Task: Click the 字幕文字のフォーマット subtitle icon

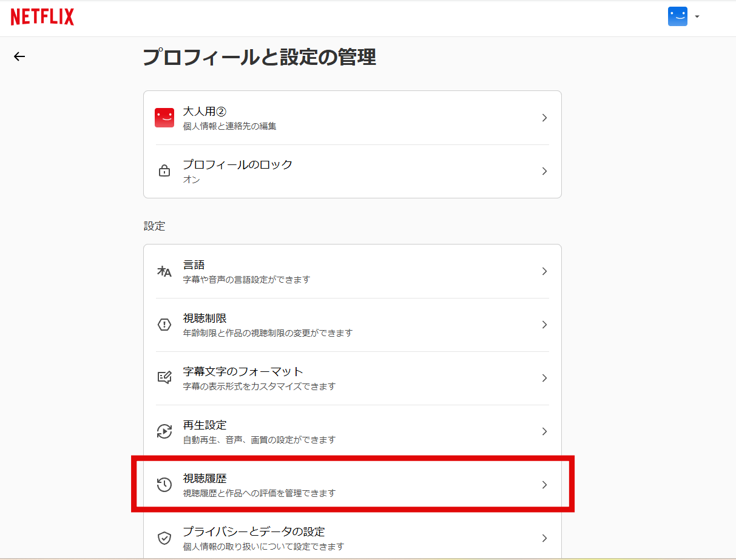Action: click(x=164, y=378)
